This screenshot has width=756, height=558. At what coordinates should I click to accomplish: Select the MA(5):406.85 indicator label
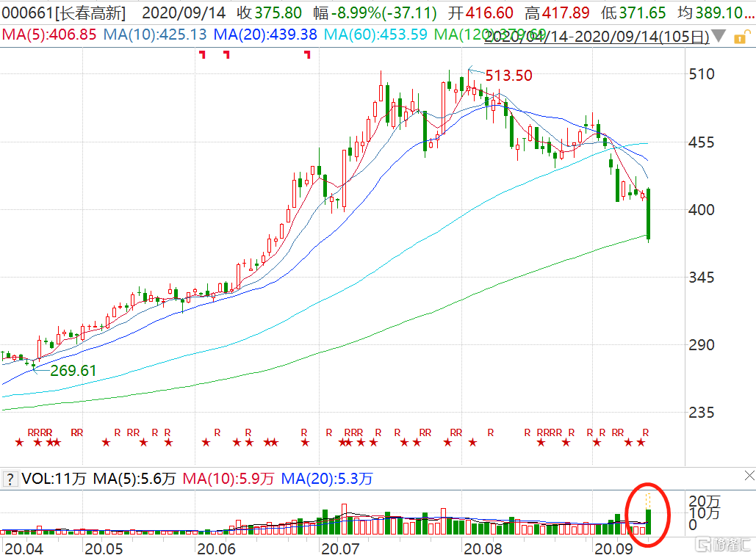49,35
